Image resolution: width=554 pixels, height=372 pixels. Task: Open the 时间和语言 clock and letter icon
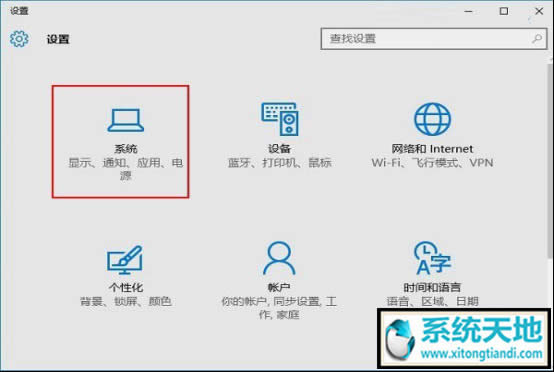pos(432,258)
